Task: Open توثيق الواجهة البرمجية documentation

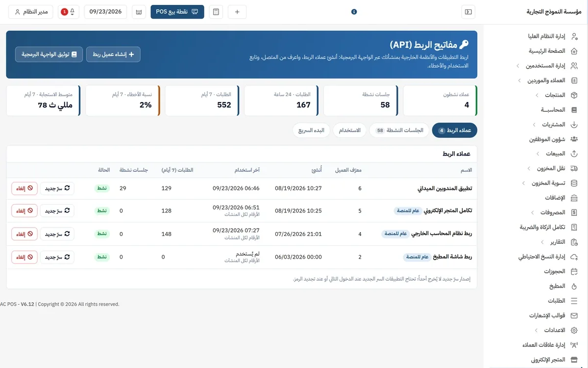Action: [x=49, y=54]
